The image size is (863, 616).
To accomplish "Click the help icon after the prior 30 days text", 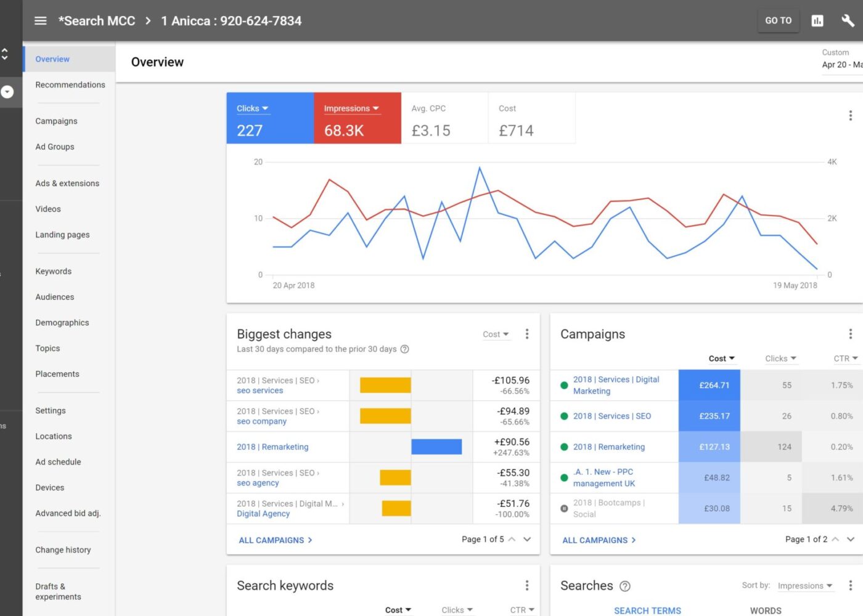I will [404, 349].
